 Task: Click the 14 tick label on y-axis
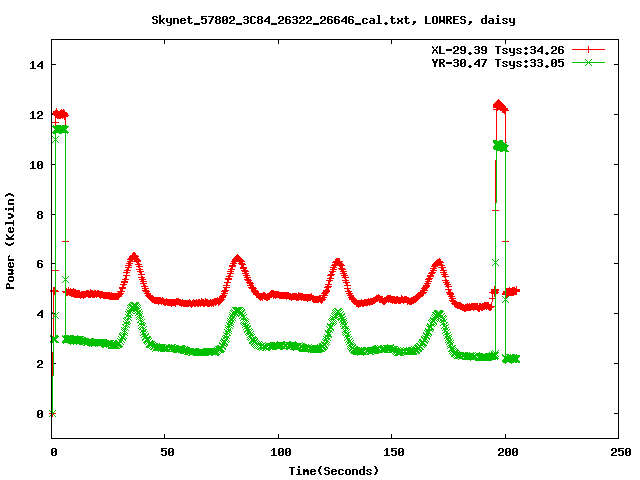point(38,65)
